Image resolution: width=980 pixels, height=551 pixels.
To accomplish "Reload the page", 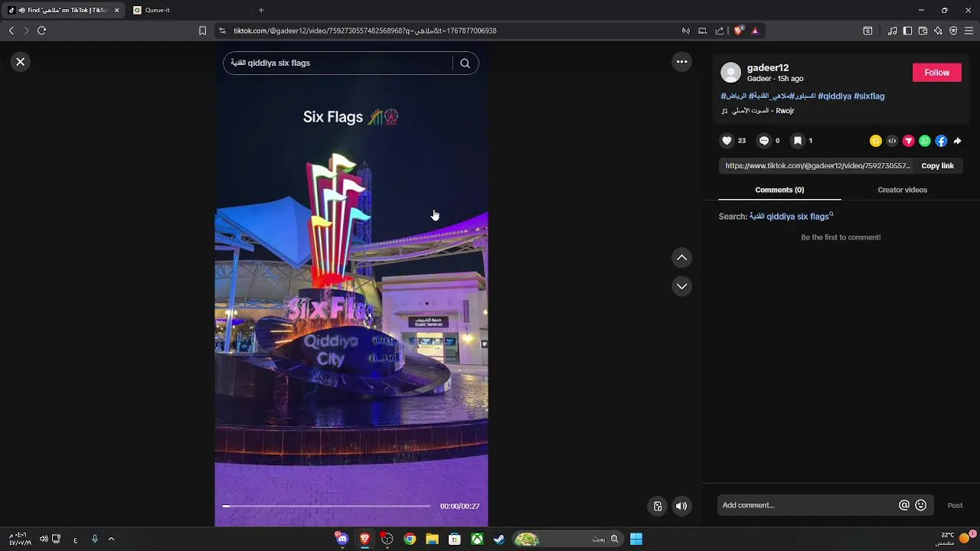I will [42, 31].
